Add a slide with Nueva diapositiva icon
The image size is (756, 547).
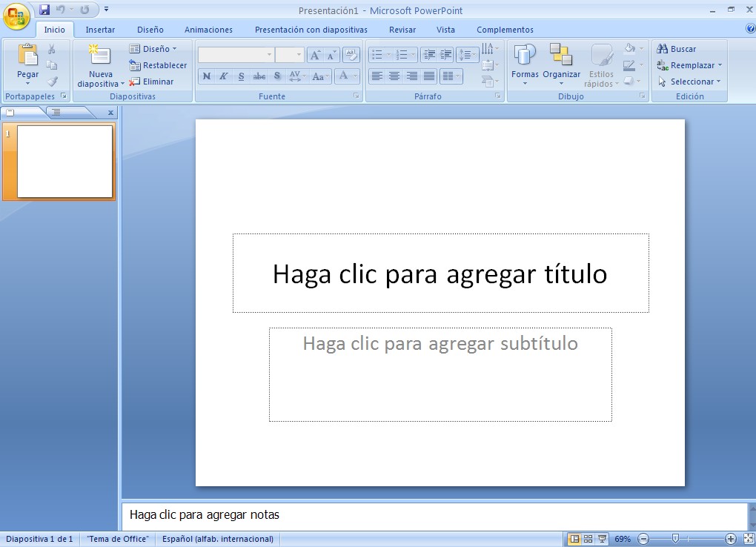(x=100, y=55)
